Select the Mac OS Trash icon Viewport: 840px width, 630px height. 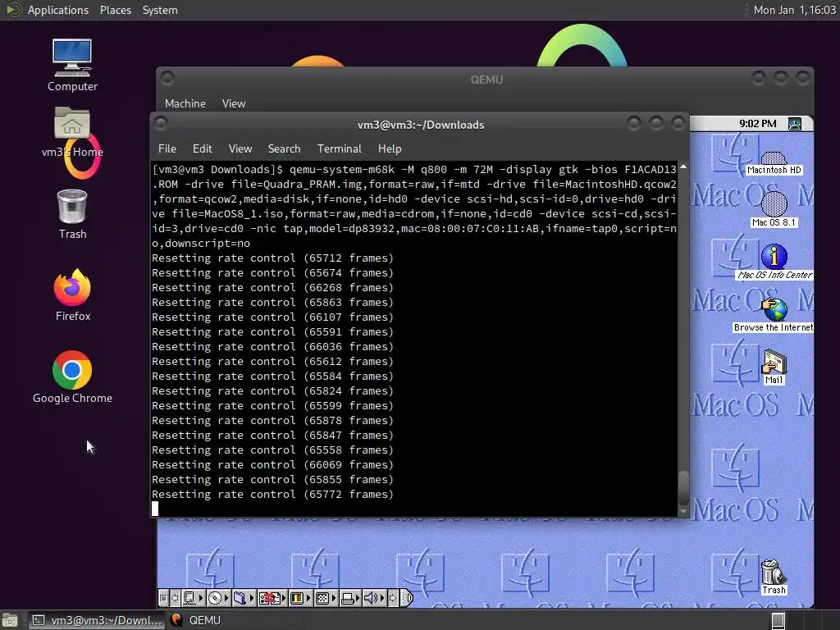[773, 577]
